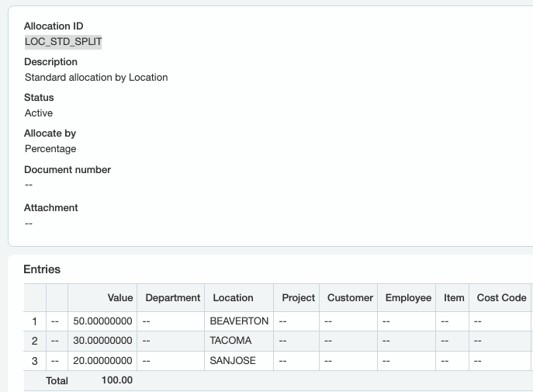Click the Value column header
533x392 pixels.
point(102,298)
